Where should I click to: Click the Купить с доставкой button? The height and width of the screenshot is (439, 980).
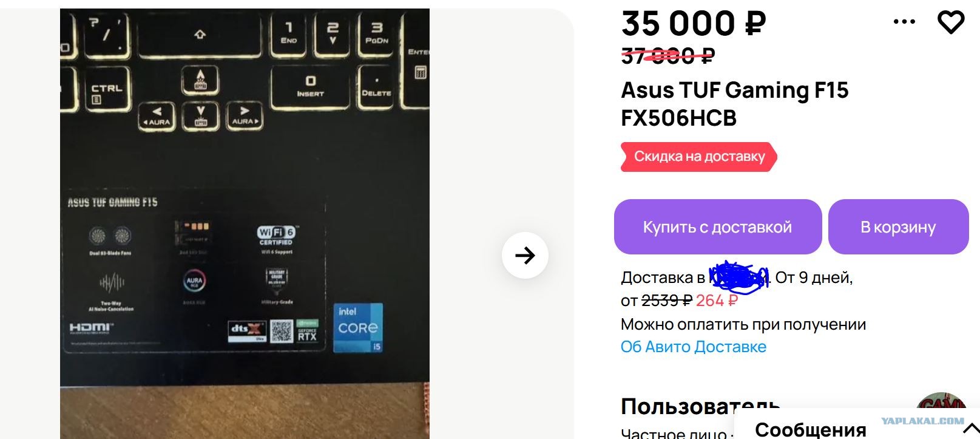click(x=718, y=227)
